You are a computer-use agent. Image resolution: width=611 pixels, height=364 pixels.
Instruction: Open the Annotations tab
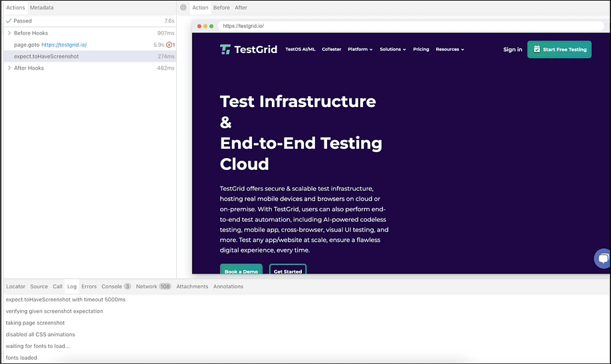coord(228,286)
